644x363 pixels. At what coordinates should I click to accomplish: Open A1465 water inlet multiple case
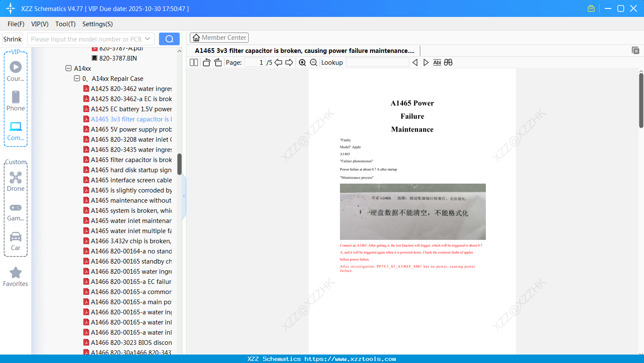[127, 231]
